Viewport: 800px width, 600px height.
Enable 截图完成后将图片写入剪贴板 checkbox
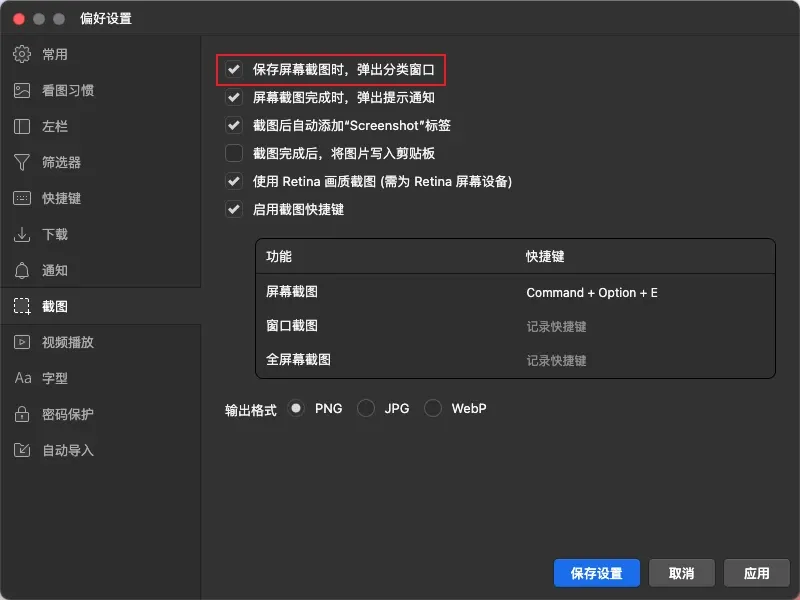[x=234, y=153]
